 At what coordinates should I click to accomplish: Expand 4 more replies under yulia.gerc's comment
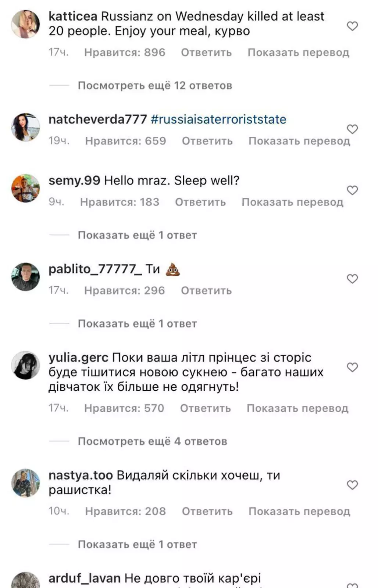point(152,441)
